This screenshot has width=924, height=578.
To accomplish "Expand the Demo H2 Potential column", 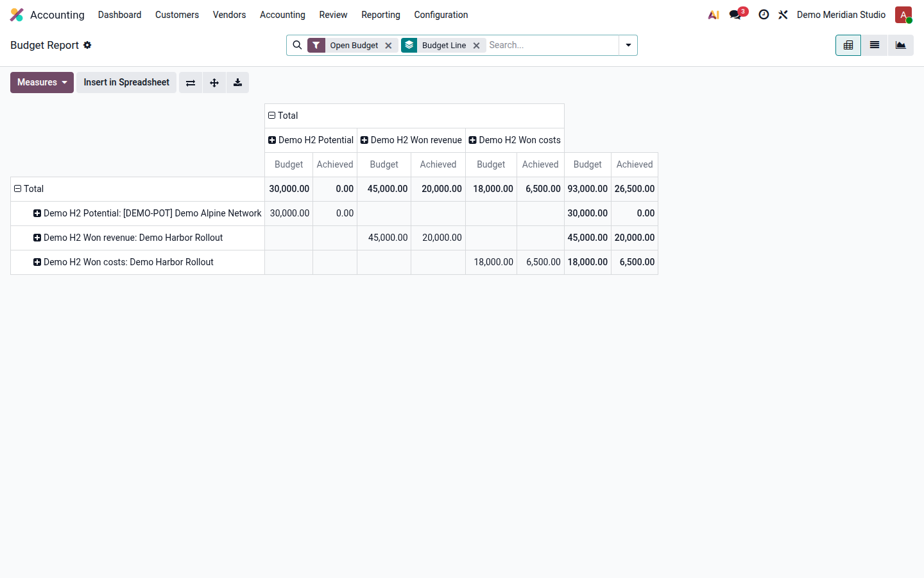I will click(x=311, y=140).
